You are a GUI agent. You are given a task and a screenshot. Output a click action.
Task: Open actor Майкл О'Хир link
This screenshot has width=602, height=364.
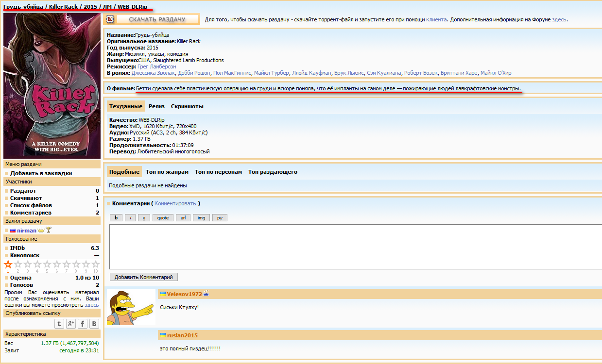point(496,73)
